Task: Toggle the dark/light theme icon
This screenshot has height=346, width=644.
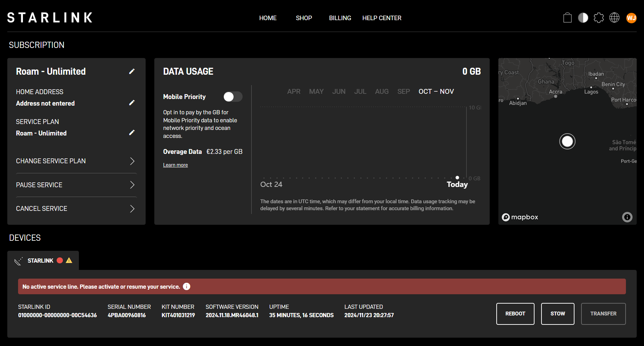Action: point(583,18)
